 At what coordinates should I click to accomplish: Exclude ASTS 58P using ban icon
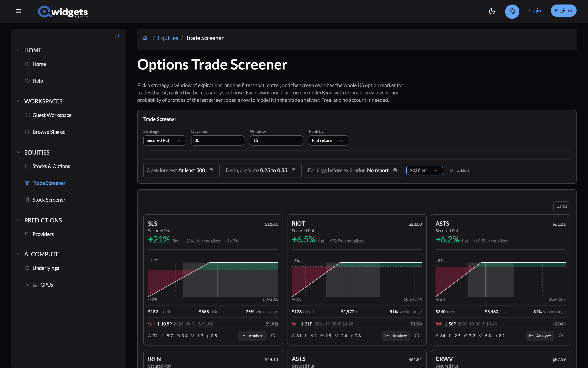[561, 336]
